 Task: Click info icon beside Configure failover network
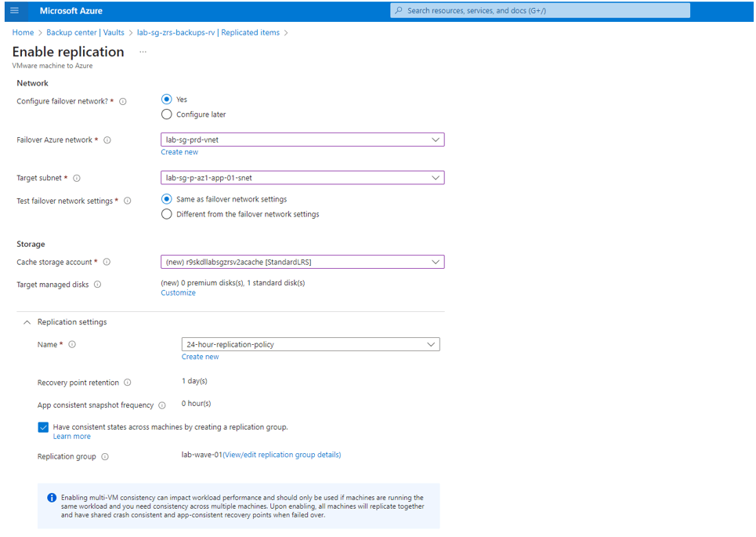[123, 101]
